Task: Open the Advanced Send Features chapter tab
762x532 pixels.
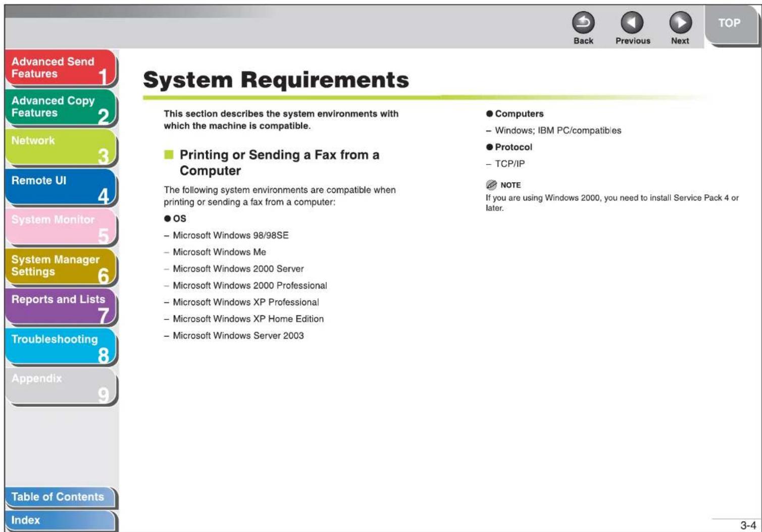Action: [61, 68]
